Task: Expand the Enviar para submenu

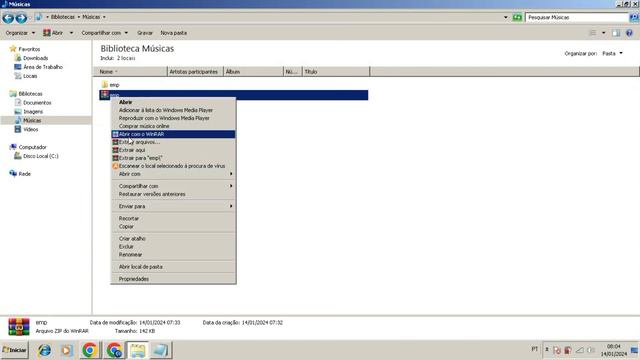Action: click(173, 207)
